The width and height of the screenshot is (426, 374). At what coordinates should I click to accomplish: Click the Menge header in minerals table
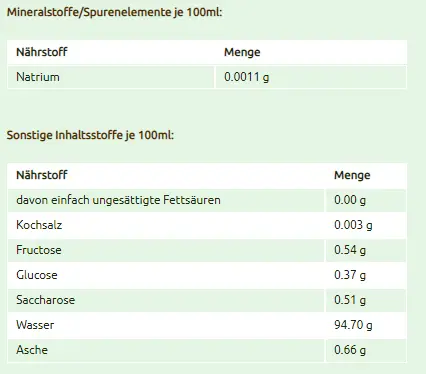pyautogui.click(x=242, y=52)
